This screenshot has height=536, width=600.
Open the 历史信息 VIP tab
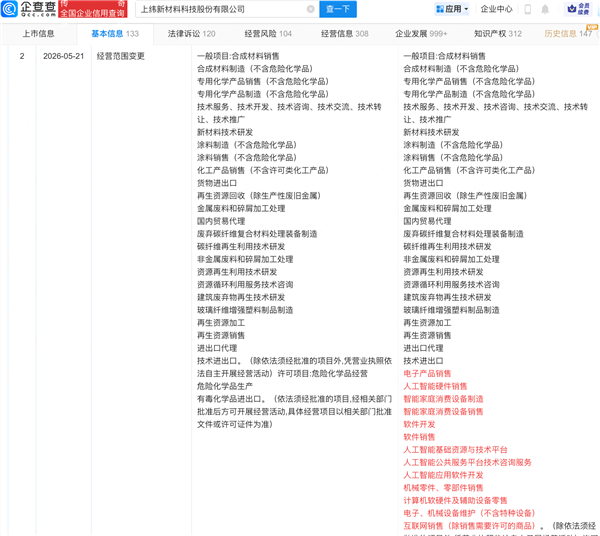568,34
